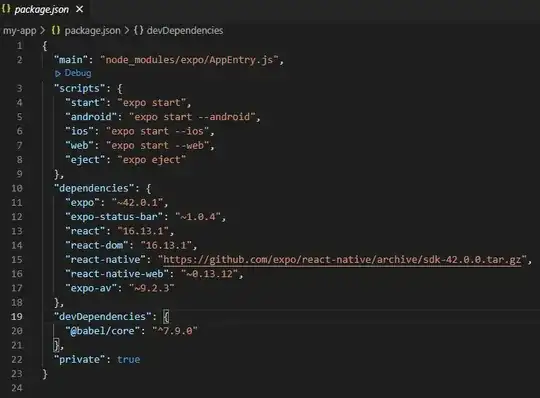Open devDependencies breadcrumb item
Viewport: 540px width, 398px height.
(x=185, y=30)
